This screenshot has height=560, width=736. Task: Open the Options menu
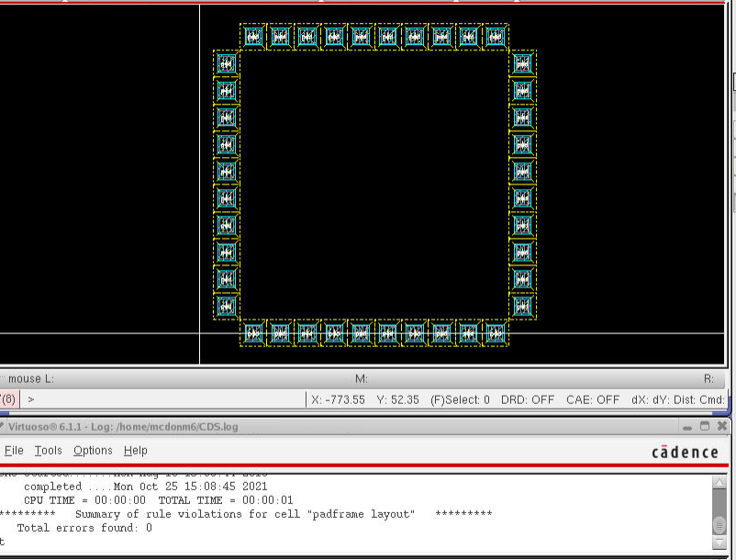[93, 451]
